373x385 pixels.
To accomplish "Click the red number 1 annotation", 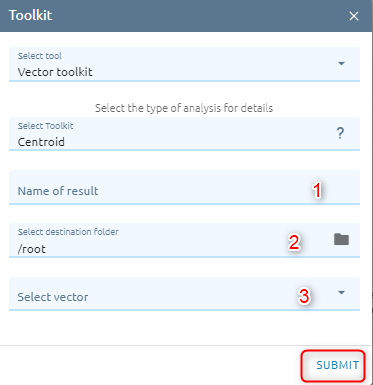I will point(317,190).
